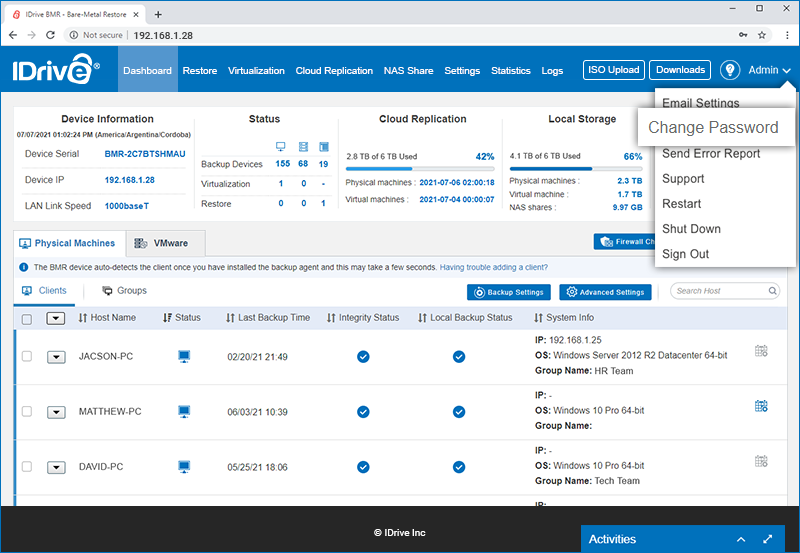This screenshot has width=800, height=553.
Task: Click the ISO Upload button
Action: (613, 70)
